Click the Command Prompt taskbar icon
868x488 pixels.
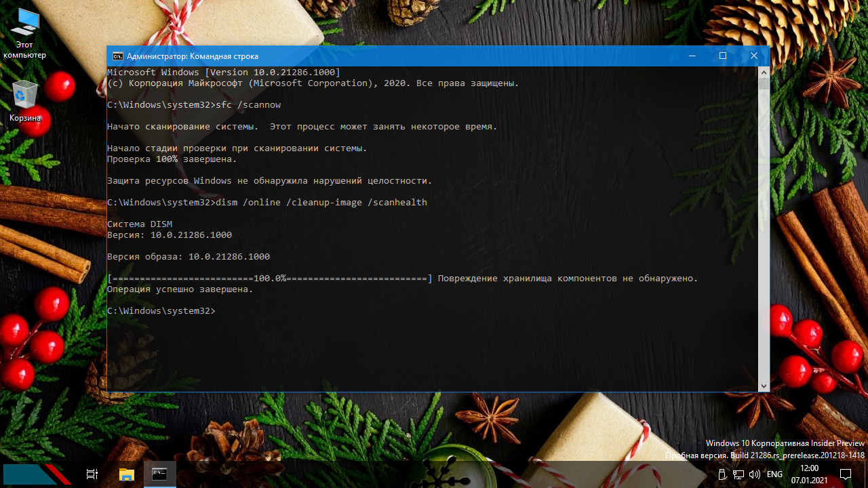(159, 474)
